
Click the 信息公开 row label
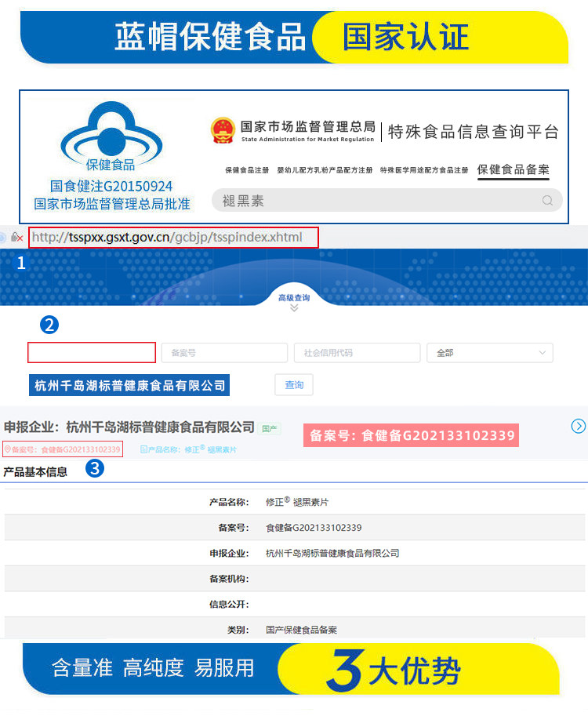point(229,604)
